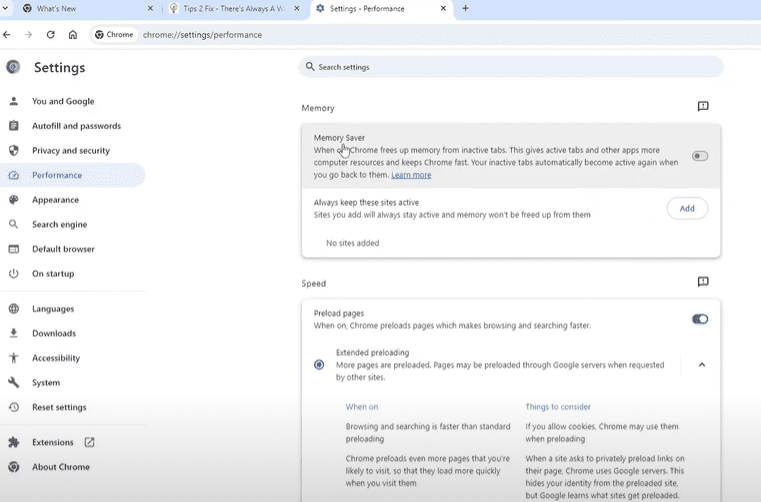Viewport: 761px width, 502px height.
Task: Collapse the Extended preloading details chevron
Action: click(701, 365)
